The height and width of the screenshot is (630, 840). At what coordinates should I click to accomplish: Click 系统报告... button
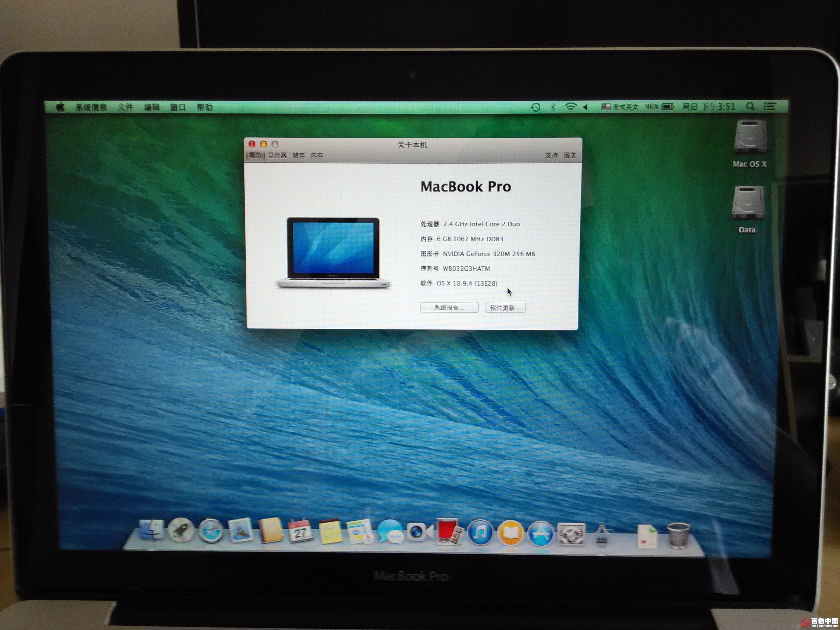(449, 308)
